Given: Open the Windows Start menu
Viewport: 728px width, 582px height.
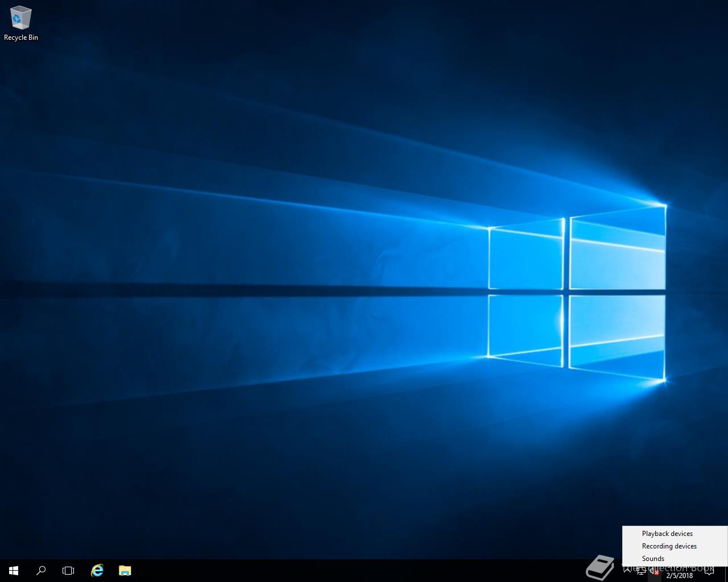Looking at the screenshot, I should [x=14, y=570].
